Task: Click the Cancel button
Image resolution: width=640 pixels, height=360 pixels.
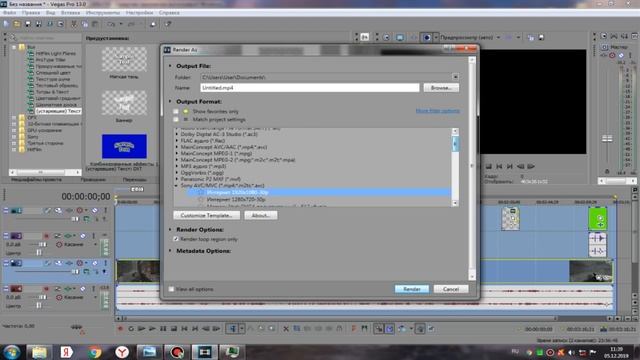Action: pos(451,289)
